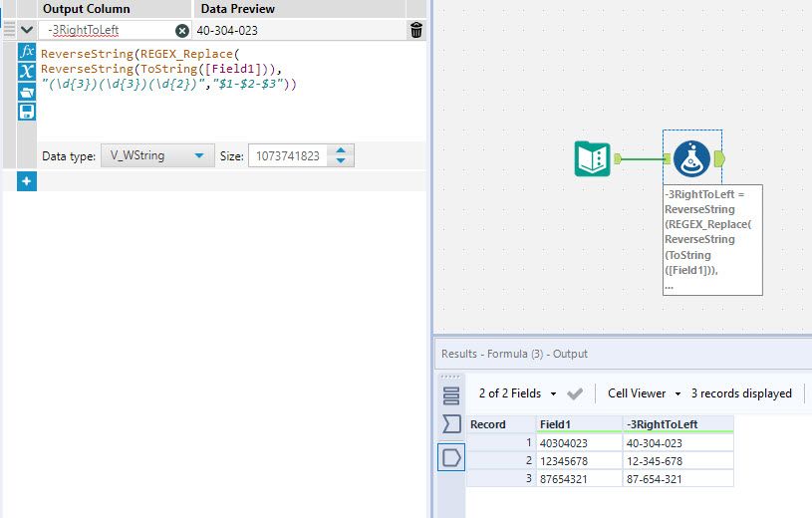Edit the -3RightToLeft output column name
Image resolution: width=812 pixels, height=518 pixels.
coord(108,31)
